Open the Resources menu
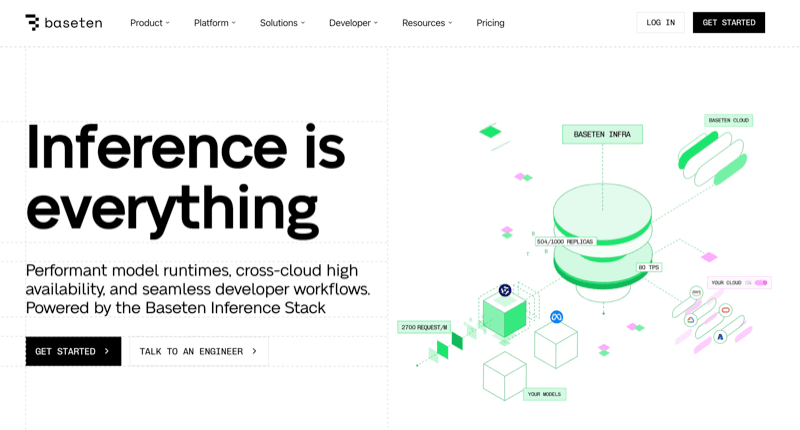 (427, 22)
